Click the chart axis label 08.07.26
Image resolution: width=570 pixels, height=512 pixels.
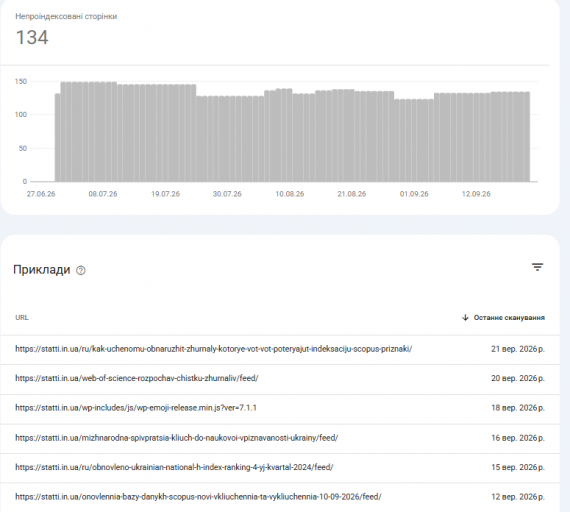[x=103, y=194]
